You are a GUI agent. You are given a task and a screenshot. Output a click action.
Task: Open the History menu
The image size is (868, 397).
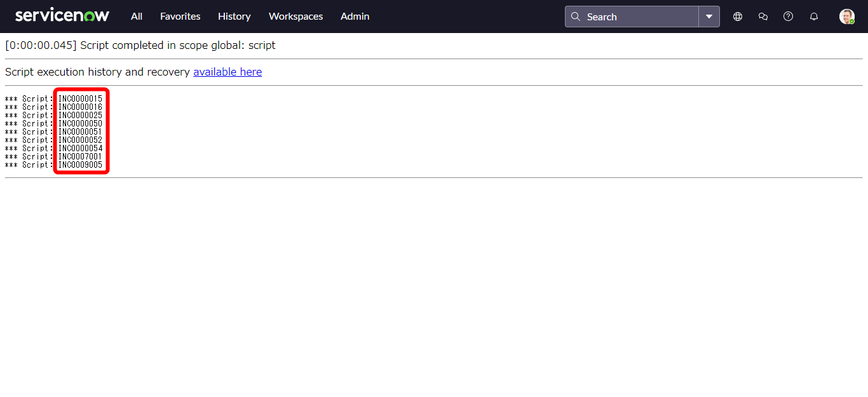click(234, 17)
